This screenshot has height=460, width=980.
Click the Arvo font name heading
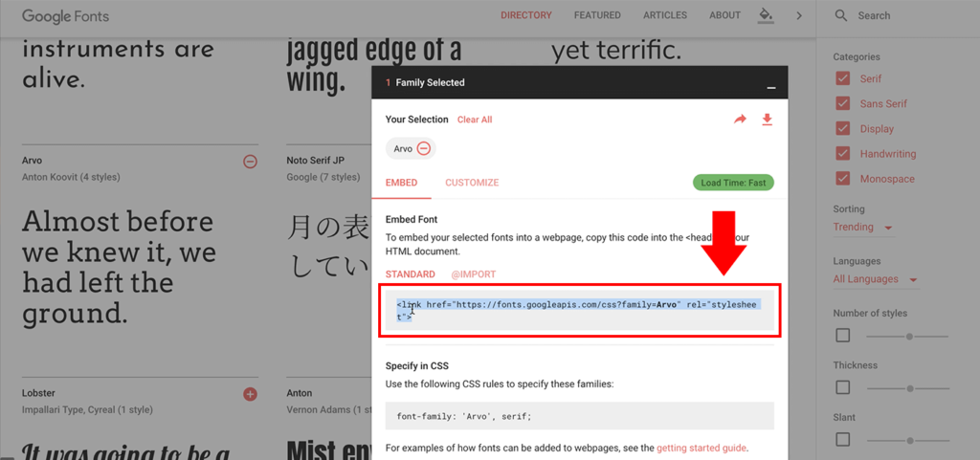click(x=32, y=161)
